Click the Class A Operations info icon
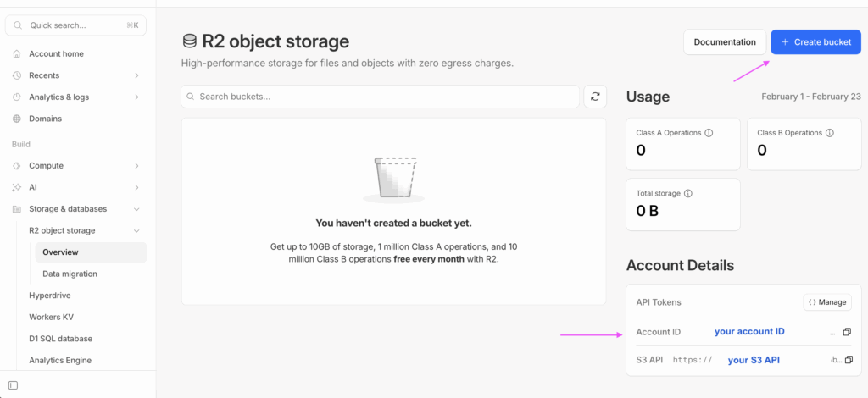This screenshot has height=398, width=868. pos(709,133)
